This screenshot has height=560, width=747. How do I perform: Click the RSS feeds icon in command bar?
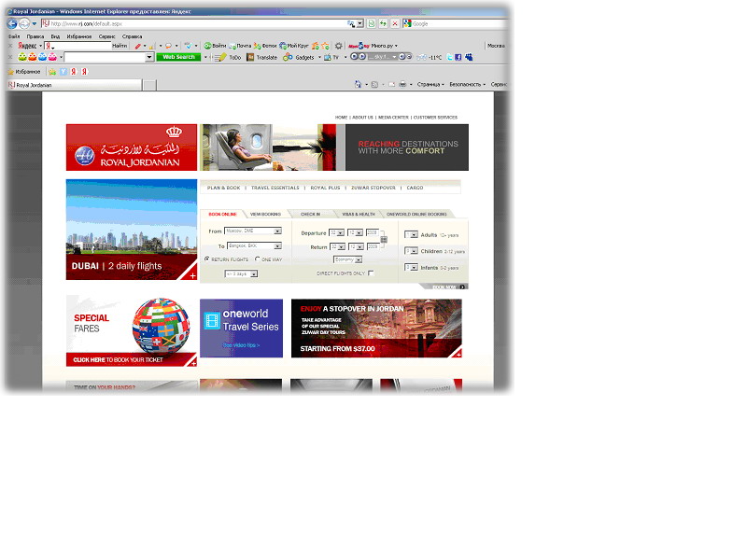click(x=375, y=84)
